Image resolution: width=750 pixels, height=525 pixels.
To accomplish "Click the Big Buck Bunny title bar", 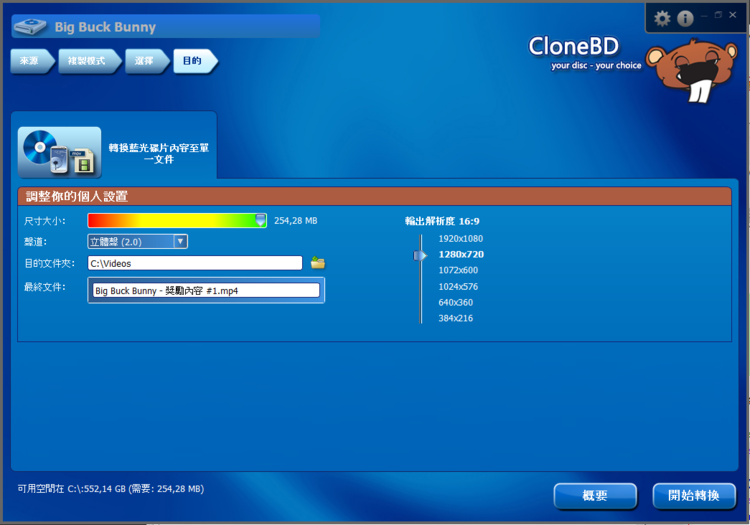I will tap(165, 26).
